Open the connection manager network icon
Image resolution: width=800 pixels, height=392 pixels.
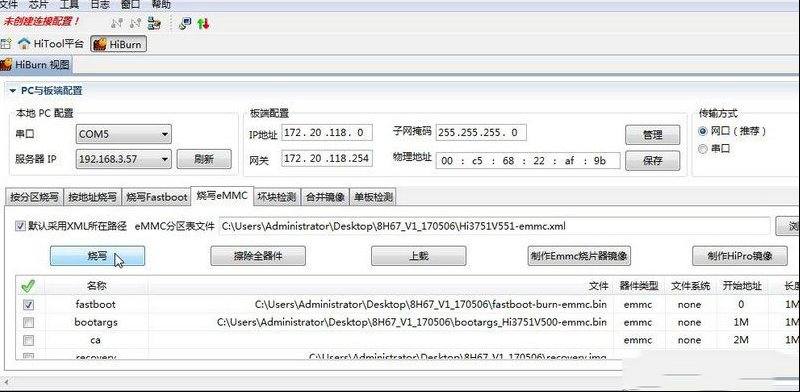pyautogui.click(x=154, y=23)
